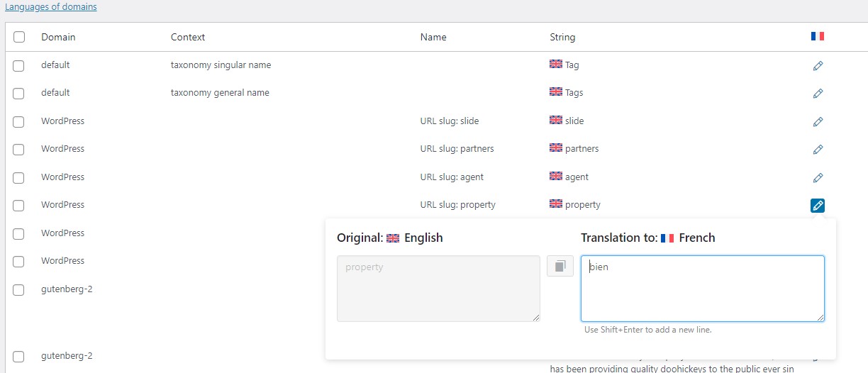Click the Context column header

tap(188, 37)
